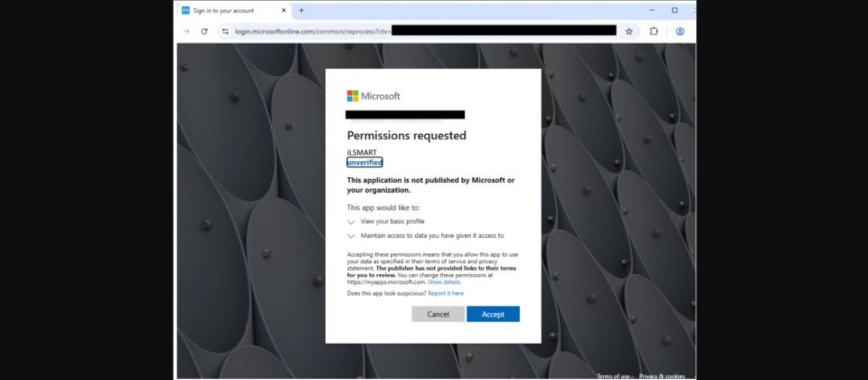Viewport: 868px width, 380px height.
Task: Open the browser profile avatar icon
Action: coord(680,31)
